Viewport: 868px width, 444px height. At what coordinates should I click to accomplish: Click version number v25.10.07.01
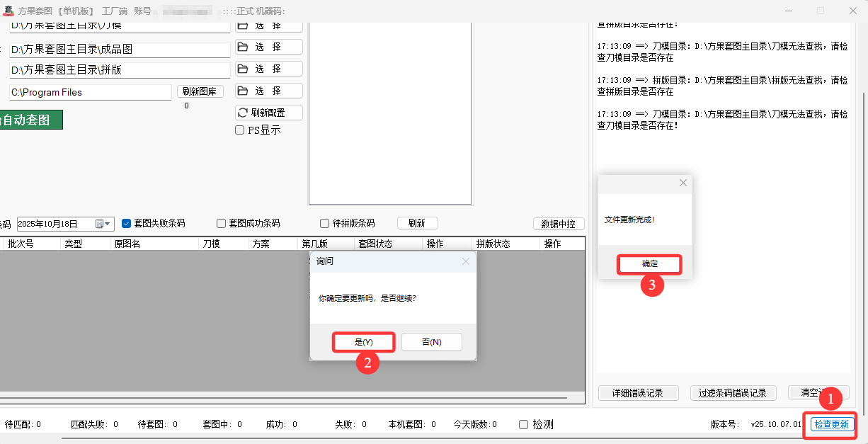(776, 425)
